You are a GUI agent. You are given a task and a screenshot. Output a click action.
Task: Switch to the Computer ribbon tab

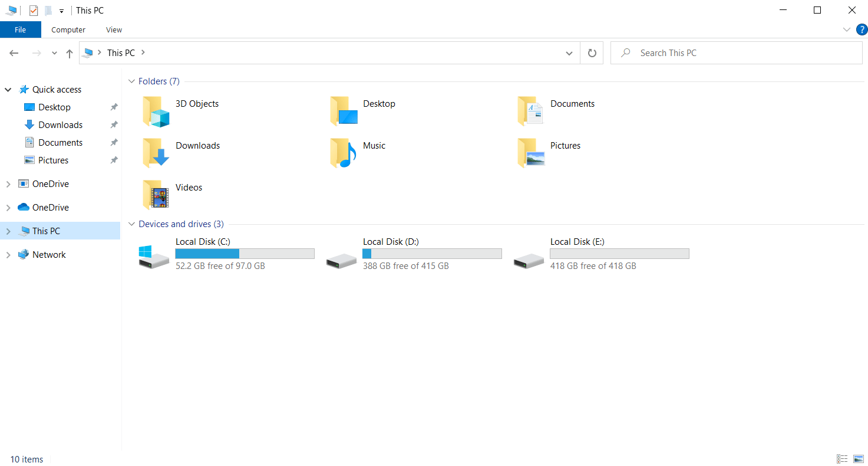[68, 29]
